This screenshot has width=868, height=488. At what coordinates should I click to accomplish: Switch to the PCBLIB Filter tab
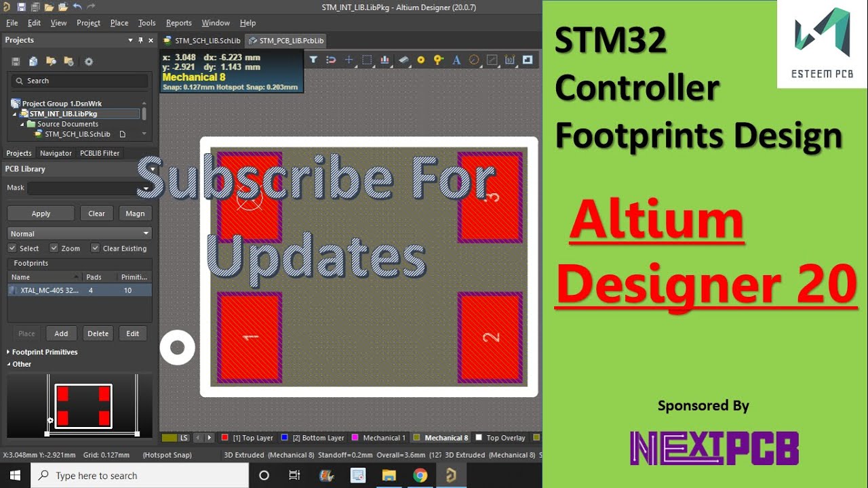point(100,153)
